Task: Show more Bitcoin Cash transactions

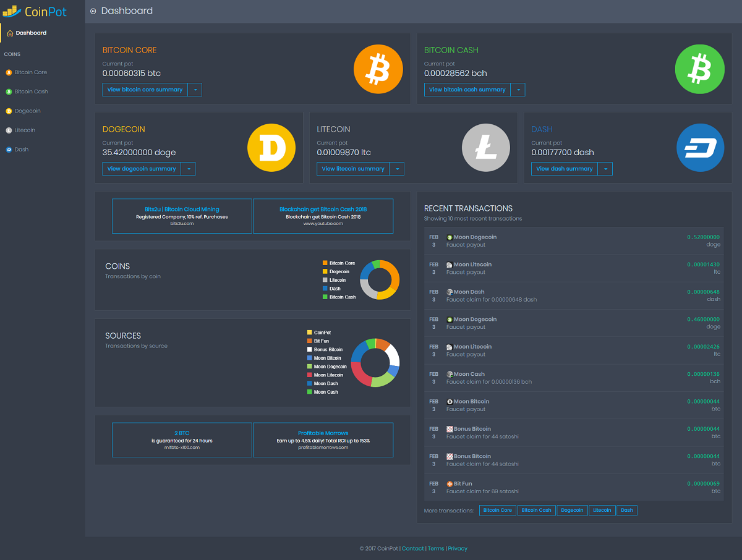Action: point(537,511)
